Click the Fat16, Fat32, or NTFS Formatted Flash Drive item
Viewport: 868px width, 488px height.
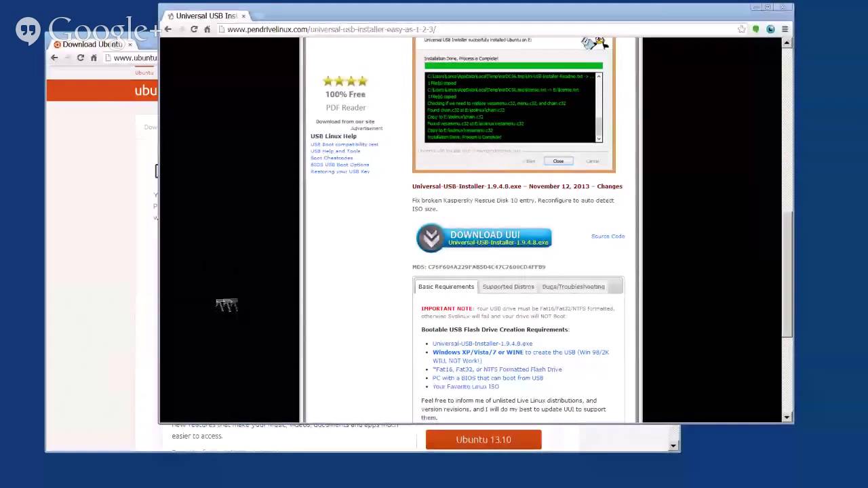pyautogui.click(x=497, y=369)
